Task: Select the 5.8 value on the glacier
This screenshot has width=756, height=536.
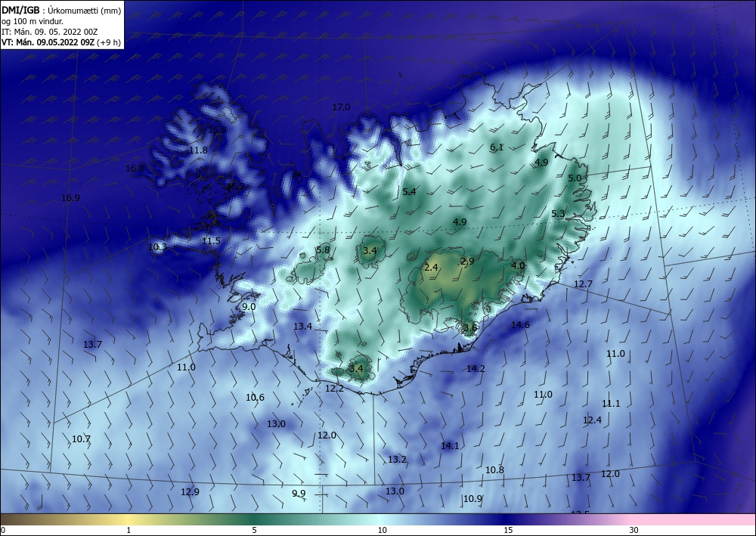Action: [323, 249]
